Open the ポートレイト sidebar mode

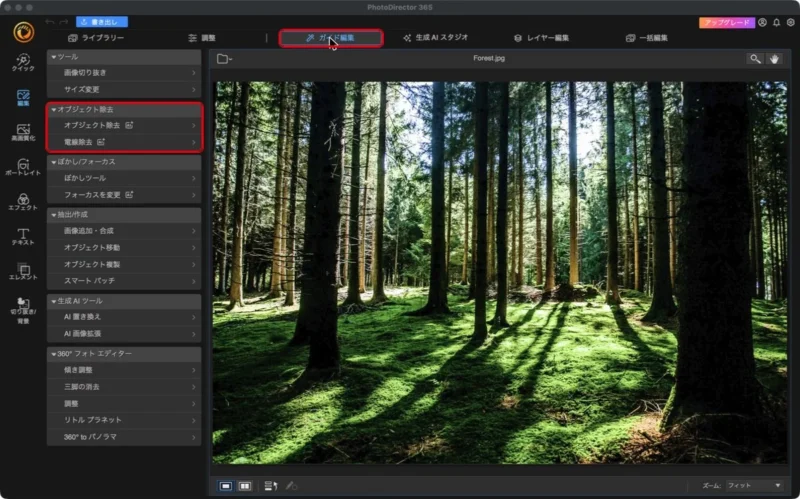pos(23,167)
